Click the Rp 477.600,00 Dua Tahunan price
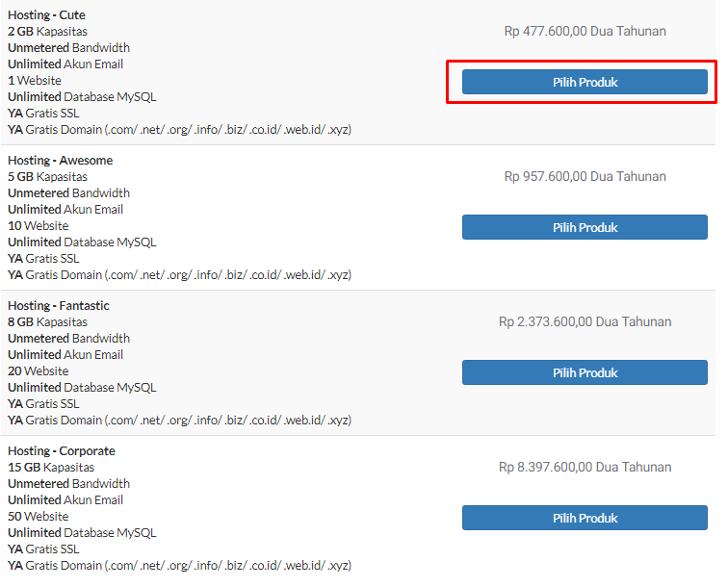Viewport: 728px width, 587px height. (x=585, y=31)
